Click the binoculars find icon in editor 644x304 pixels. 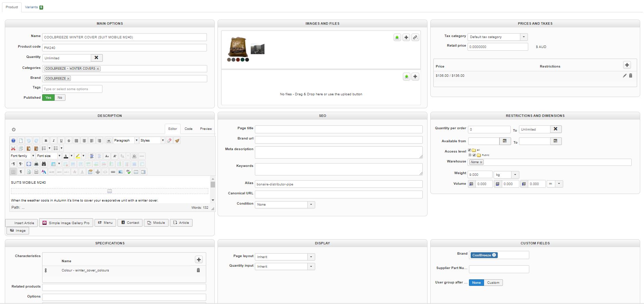[x=44, y=164]
